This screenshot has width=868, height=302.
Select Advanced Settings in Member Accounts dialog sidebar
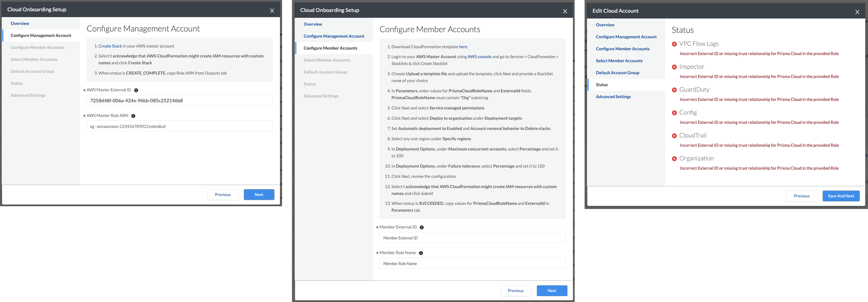click(x=321, y=96)
